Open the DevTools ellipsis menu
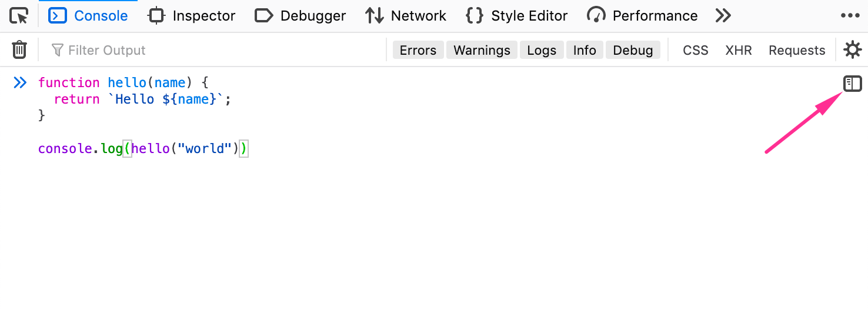The height and width of the screenshot is (312, 868). click(x=850, y=16)
